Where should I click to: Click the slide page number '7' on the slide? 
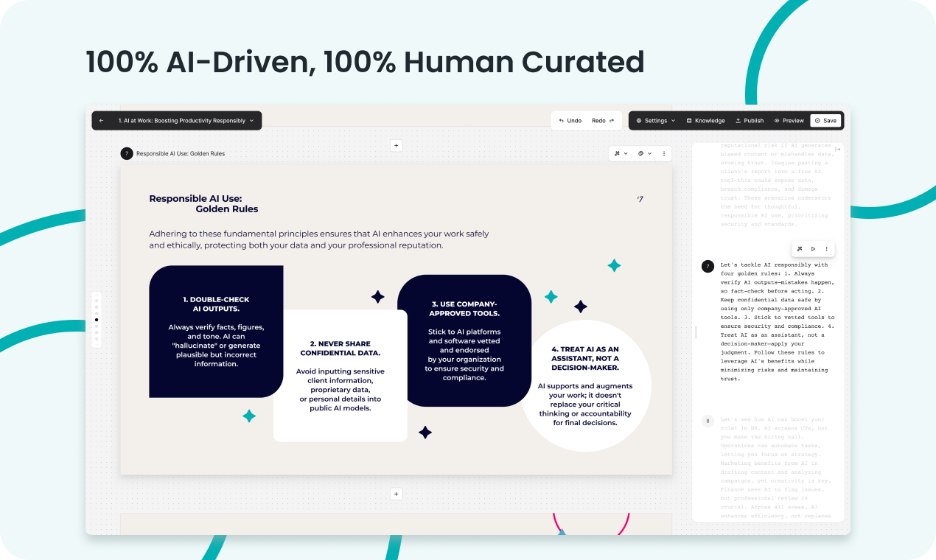(x=640, y=199)
